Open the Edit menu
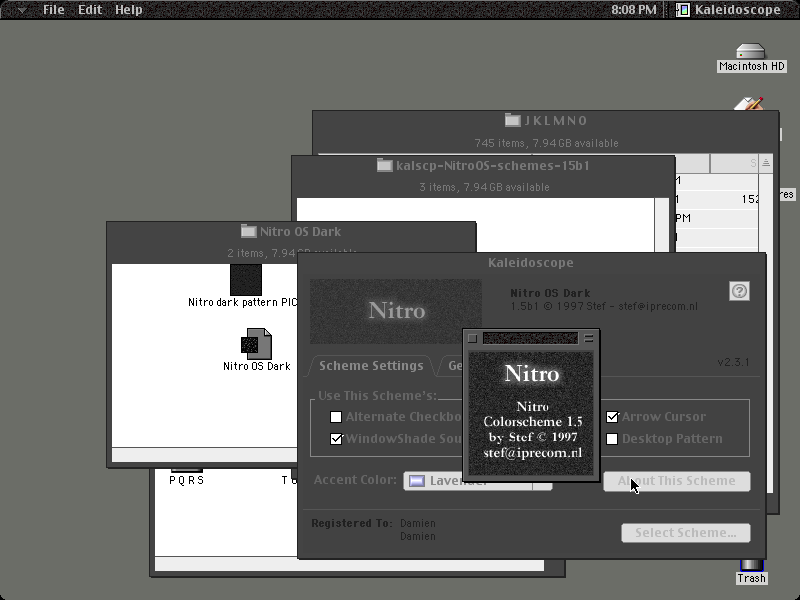Image resolution: width=800 pixels, height=600 pixels. [x=90, y=10]
